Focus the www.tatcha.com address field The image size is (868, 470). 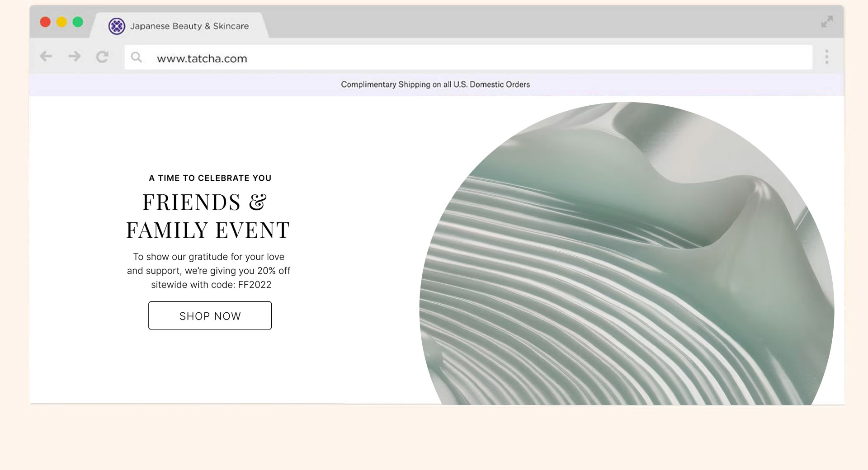tap(452, 58)
